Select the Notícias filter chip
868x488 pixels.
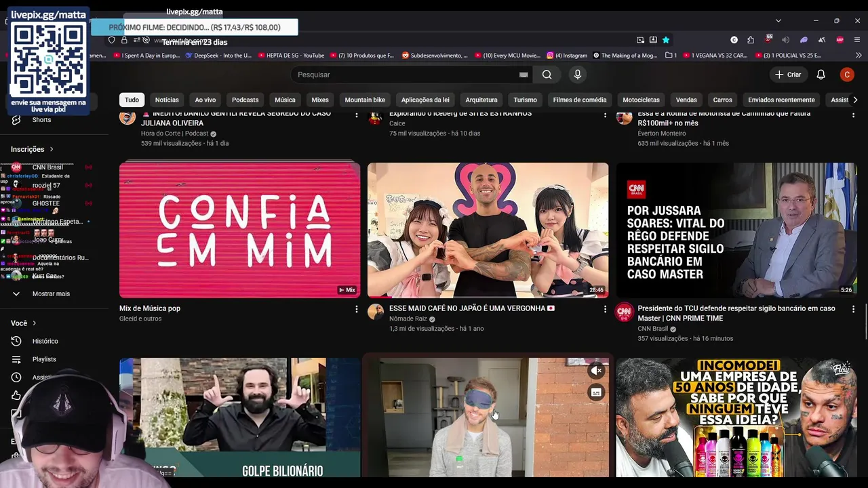point(167,100)
